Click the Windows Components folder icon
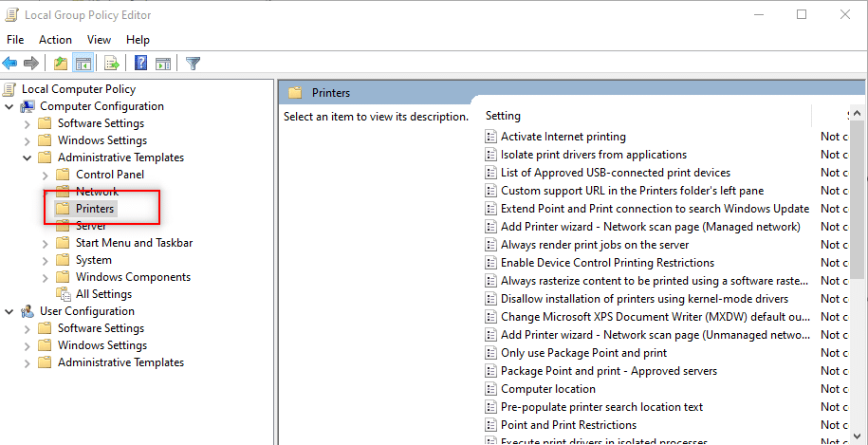This screenshot has width=868, height=445. click(x=63, y=277)
